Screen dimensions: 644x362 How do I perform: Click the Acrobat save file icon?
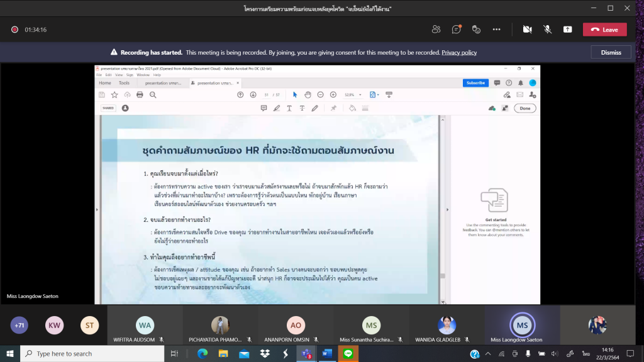102,95
